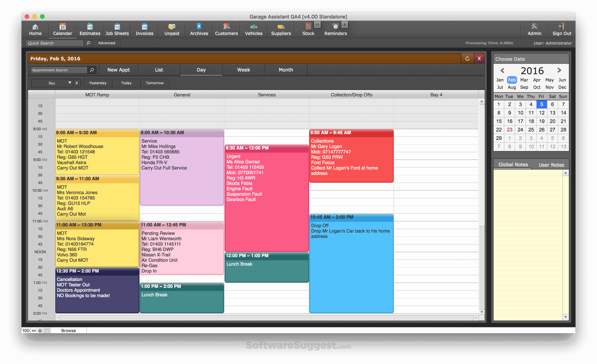Select day 23 on the mini calendar
The height and width of the screenshot is (364, 597).
[509, 130]
